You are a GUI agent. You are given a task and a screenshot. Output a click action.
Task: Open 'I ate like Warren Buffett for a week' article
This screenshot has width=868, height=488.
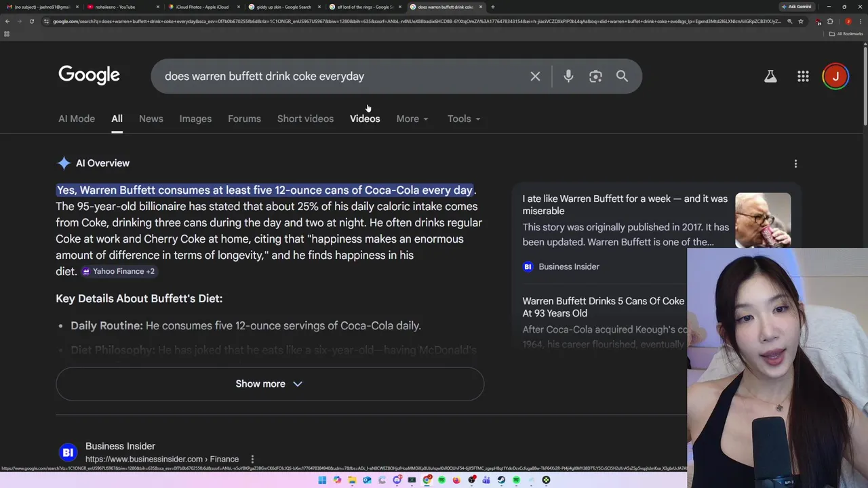(x=625, y=205)
